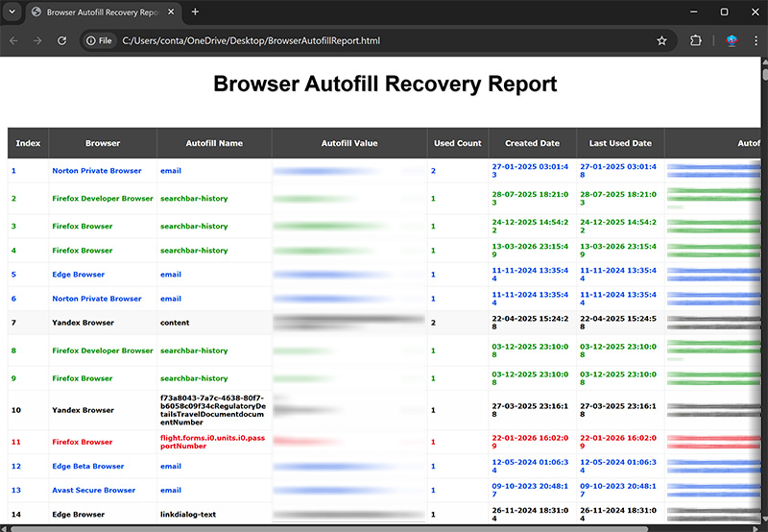Reload the autofill report page
The image size is (768, 532).
[x=62, y=41]
